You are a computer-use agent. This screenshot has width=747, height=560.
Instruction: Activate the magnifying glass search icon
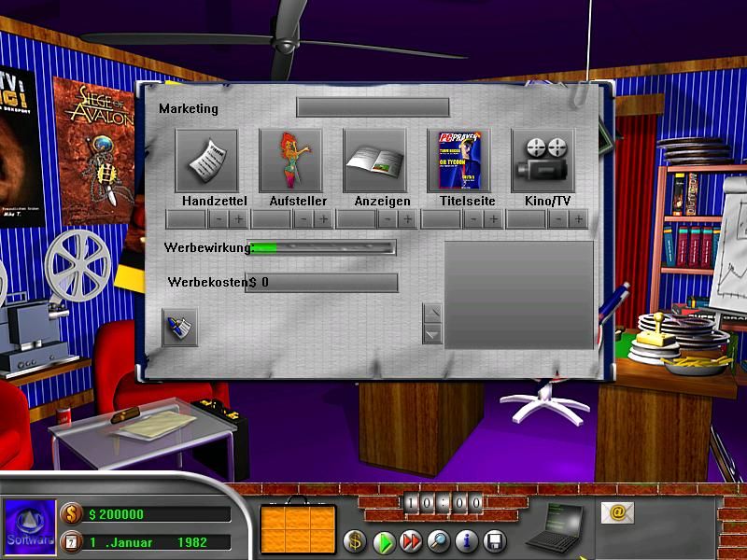point(436,539)
